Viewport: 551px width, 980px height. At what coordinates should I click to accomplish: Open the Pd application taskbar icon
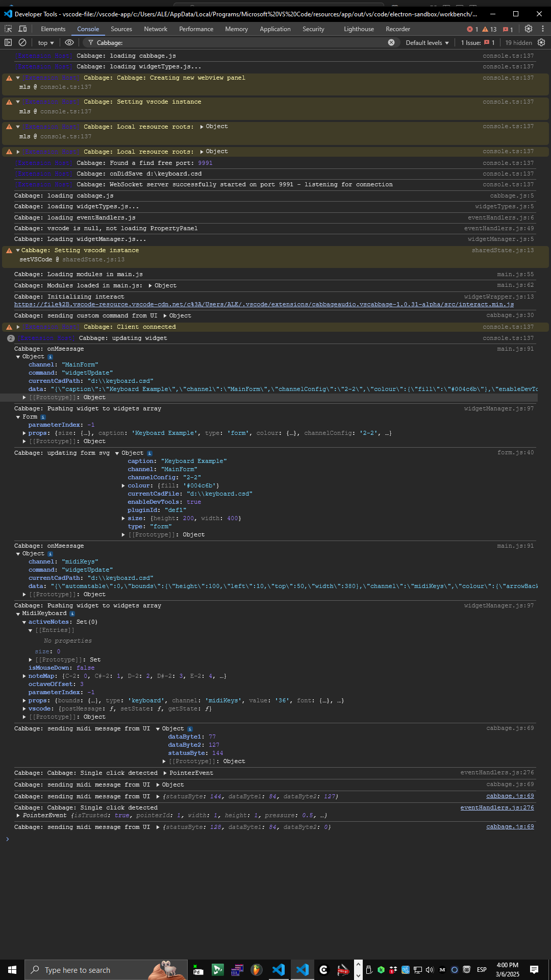tap(198, 970)
